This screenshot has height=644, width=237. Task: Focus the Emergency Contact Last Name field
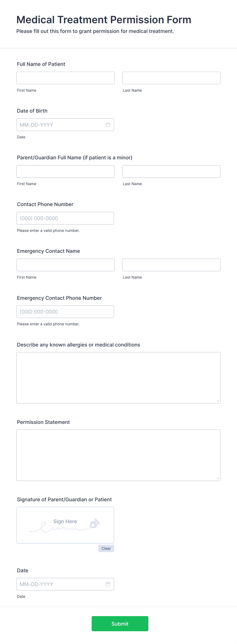click(171, 265)
